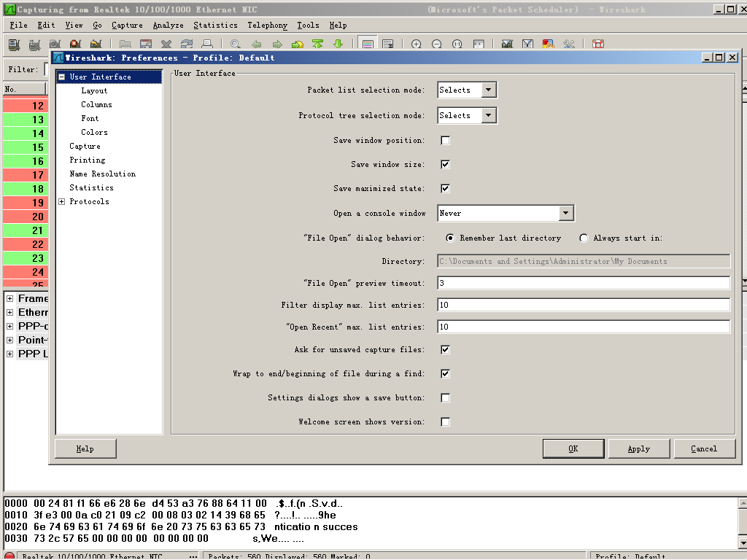Open capture filters toolbar icon
The image size is (747, 560).
(508, 44)
